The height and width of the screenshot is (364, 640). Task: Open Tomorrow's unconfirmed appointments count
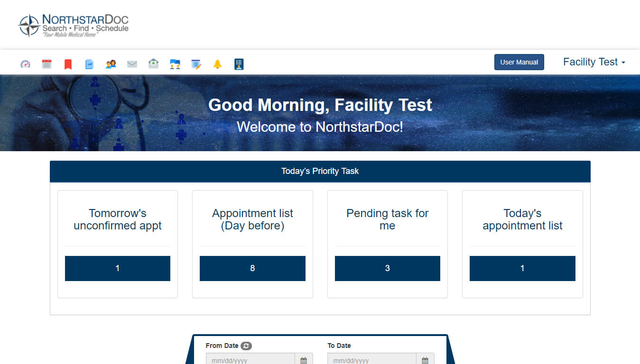pos(117,268)
